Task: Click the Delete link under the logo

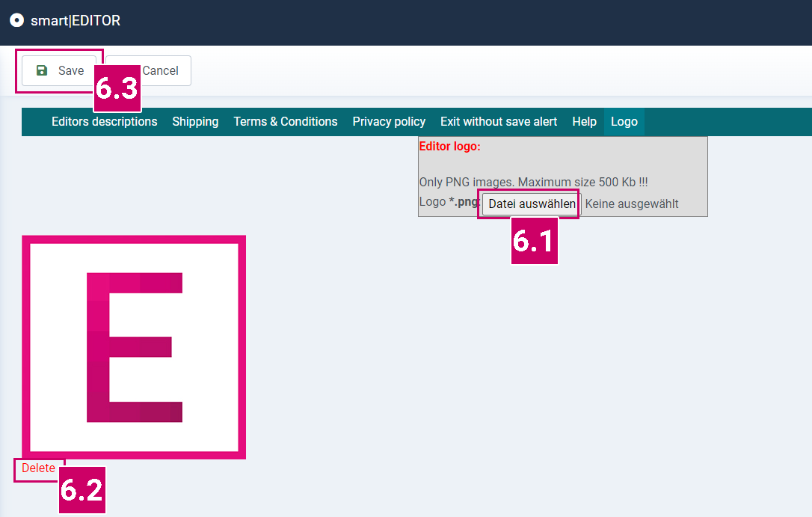Action: click(x=38, y=468)
